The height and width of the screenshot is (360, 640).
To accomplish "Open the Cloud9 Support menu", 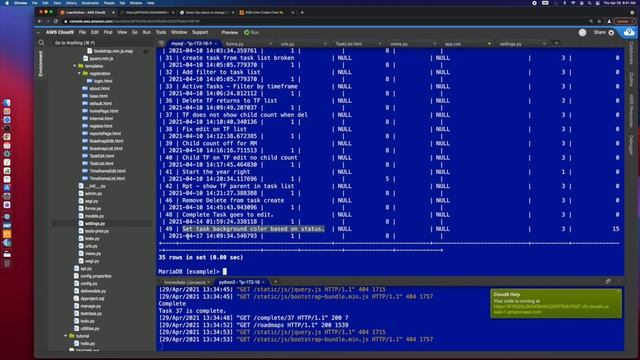I will pyautogui.click(x=200, y=32).
